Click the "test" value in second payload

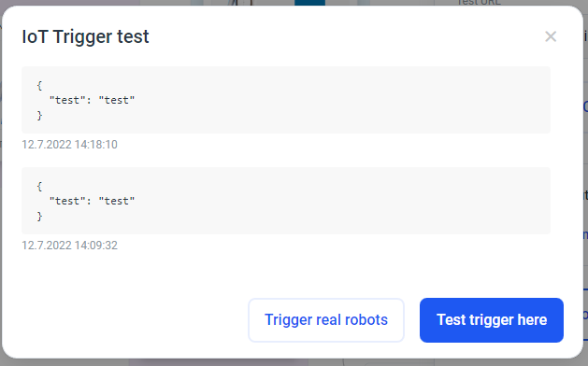[x=116, y=201]
